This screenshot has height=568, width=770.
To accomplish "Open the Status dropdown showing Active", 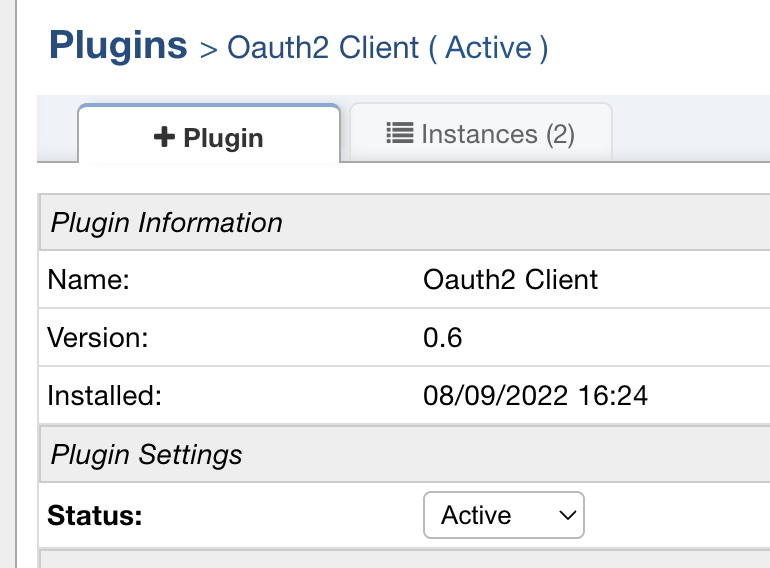I will 503,515.
